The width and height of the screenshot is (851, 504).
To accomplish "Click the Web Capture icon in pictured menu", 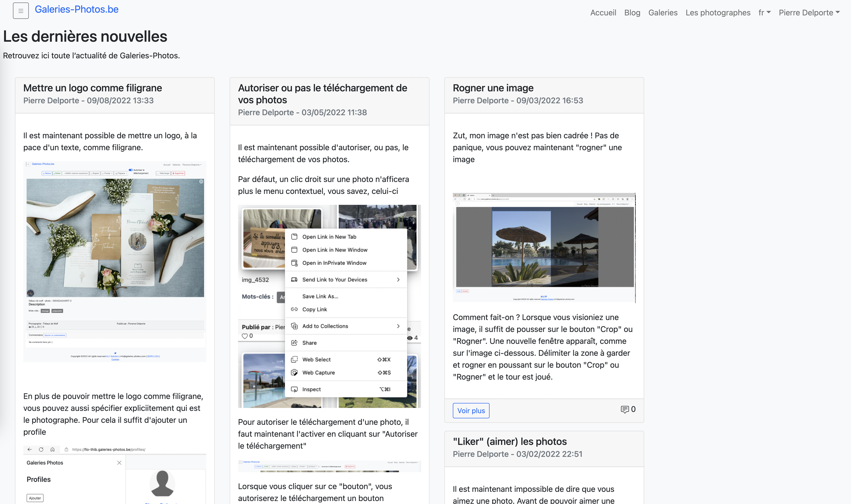I will coord(294,373).
